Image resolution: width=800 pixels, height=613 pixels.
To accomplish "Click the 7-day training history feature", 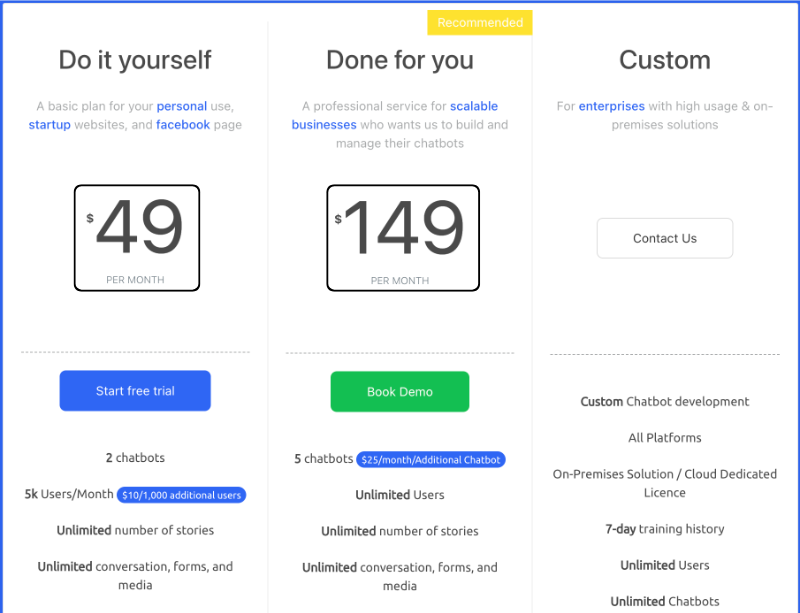I will (665, 529).
